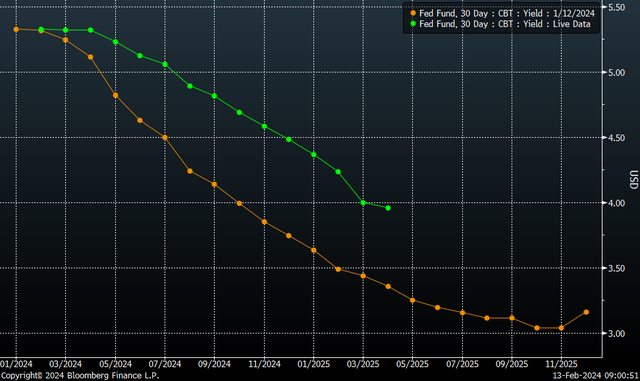
Task: Click the first orange data point at 01/2024
Action: point(16,29)
